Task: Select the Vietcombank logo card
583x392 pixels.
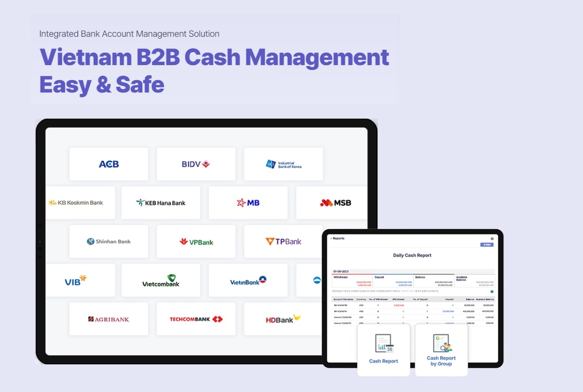Action: coord(161,280)
